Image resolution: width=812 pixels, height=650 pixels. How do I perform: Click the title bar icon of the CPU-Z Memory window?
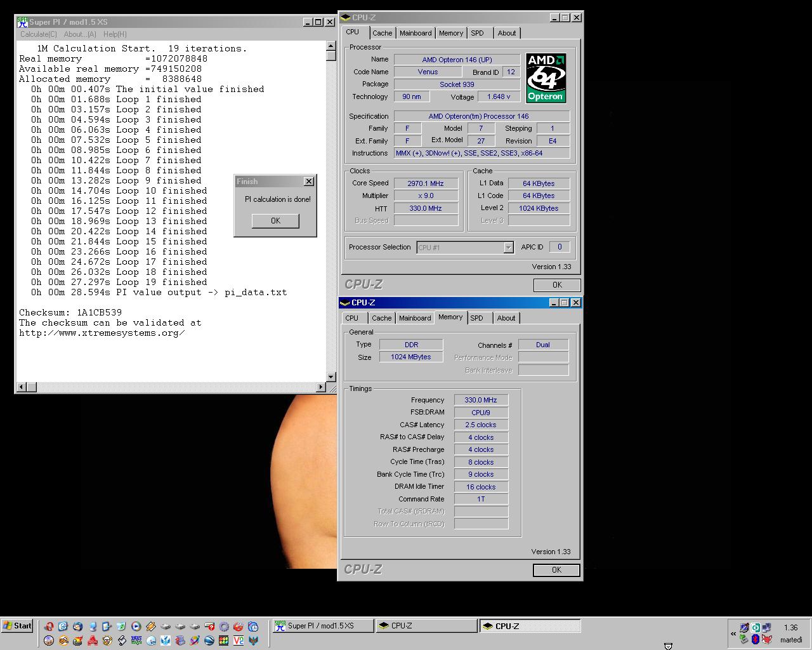tap(345, 303)
